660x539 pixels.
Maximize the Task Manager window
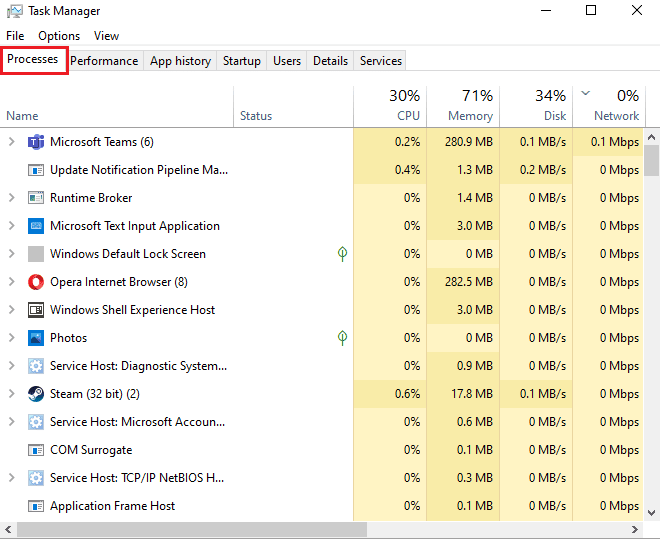(591, 10)
